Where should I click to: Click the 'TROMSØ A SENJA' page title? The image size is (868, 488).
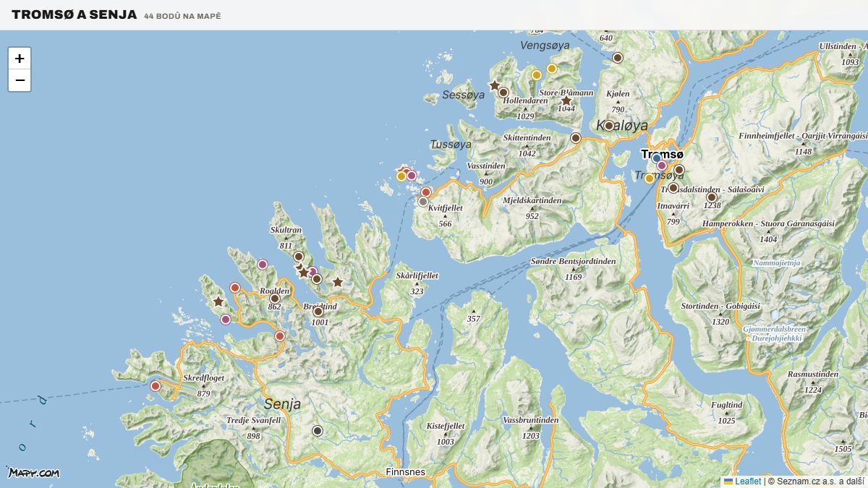(74, 14)
